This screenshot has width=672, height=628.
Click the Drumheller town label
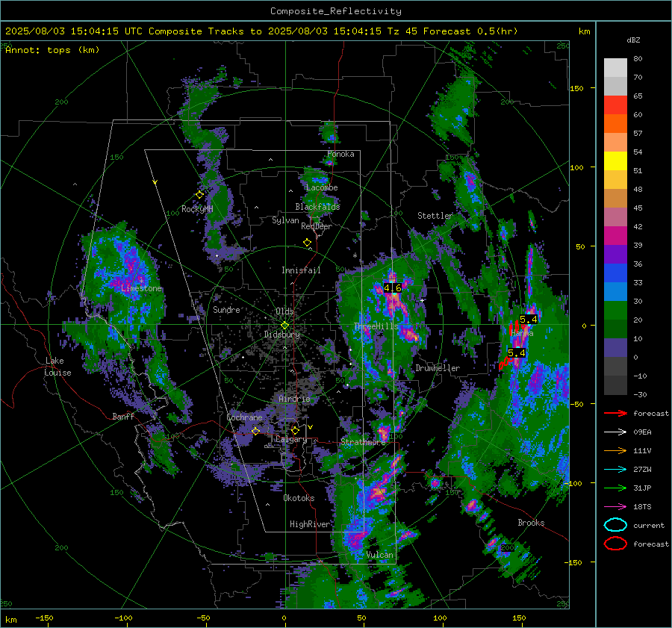coord(438,368)
